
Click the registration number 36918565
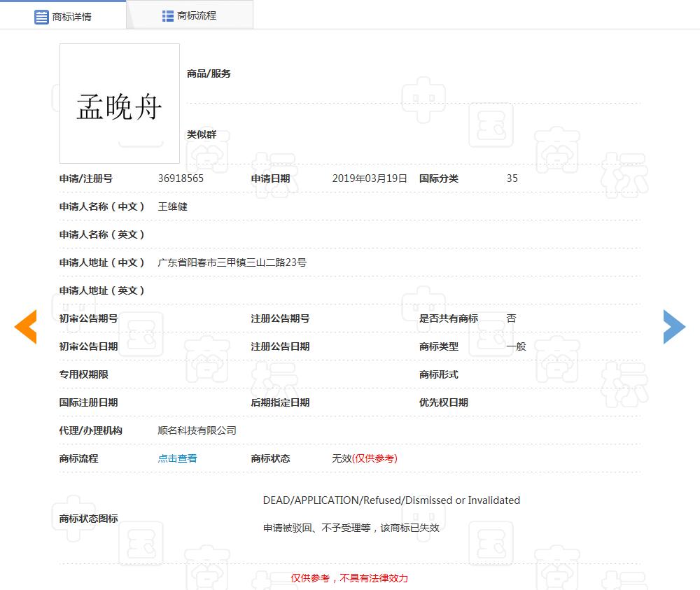(181, 178)
